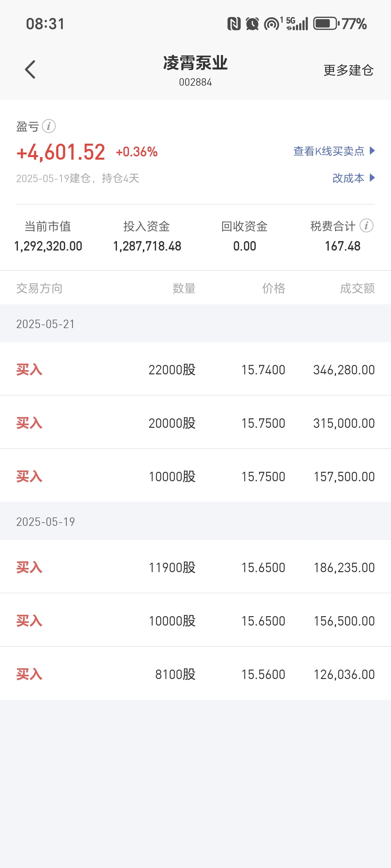Tap the 当前市值 value 1,292,320.00
This screenshot has height=868, width=391.
pyautogui.click(x=48, y=246)
